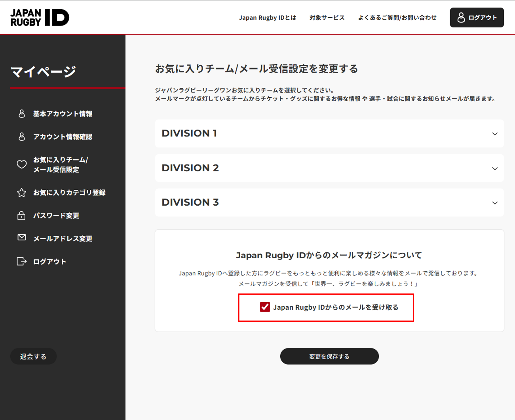Image resolution: width=515 pixels, height=420 pixels.
Task: Go to パスワード変更 in sidebar
Action: pyautogui.click(x=56, y=216)
